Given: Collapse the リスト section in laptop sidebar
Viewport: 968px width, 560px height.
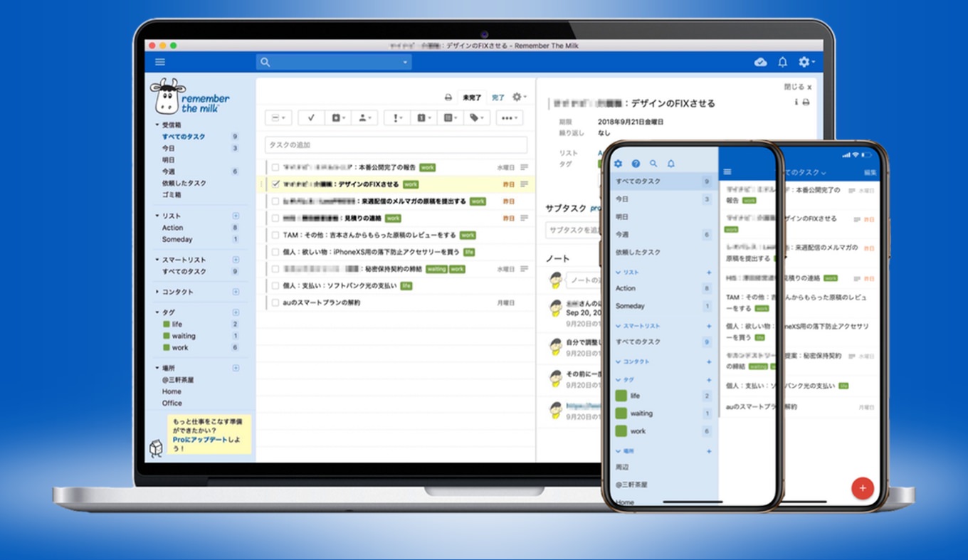Looking at the screenshot, I should tap(157, 216).
